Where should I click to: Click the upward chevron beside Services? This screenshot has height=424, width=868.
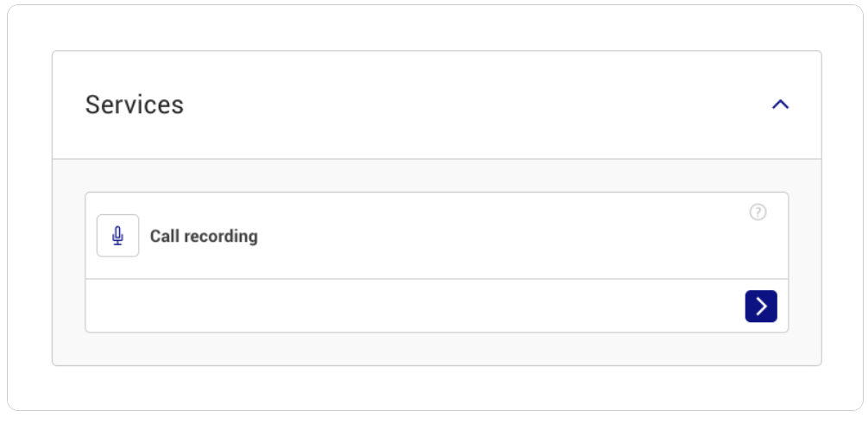[780, 104]
